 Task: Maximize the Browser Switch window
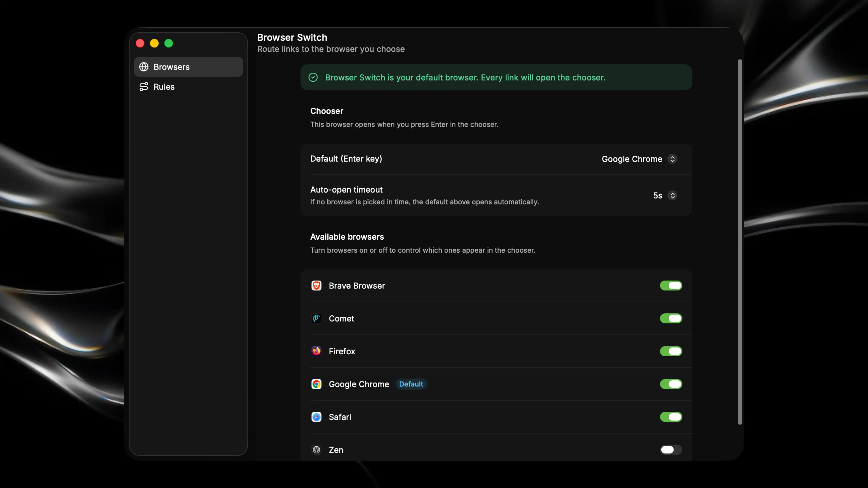point(168,43)
